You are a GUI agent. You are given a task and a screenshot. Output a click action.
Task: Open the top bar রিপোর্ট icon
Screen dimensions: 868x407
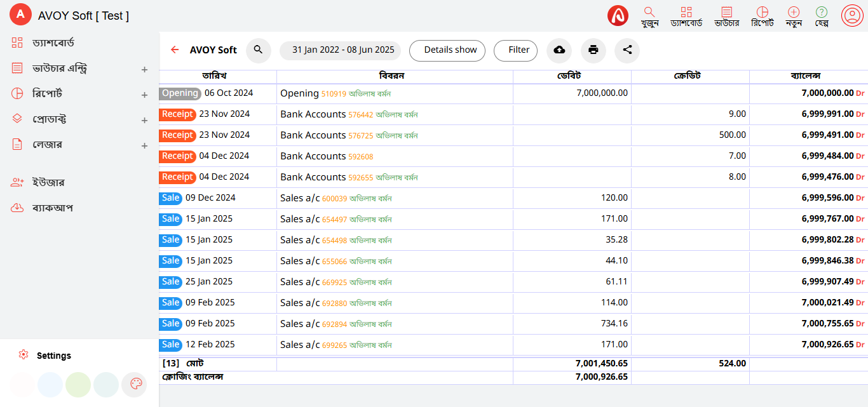[763, 16]
